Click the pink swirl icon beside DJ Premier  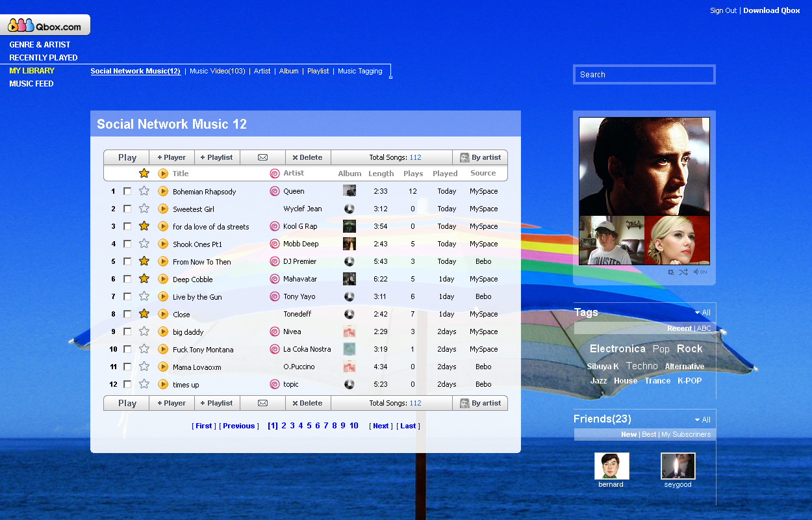point(275,261)
